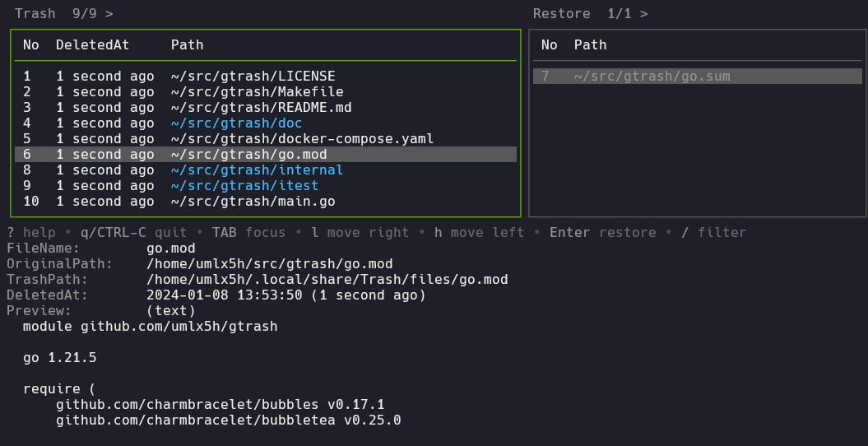This screenshot has height=446, width=868.
Task: Click the main.go trash entry
Action: tap(253, 201)
